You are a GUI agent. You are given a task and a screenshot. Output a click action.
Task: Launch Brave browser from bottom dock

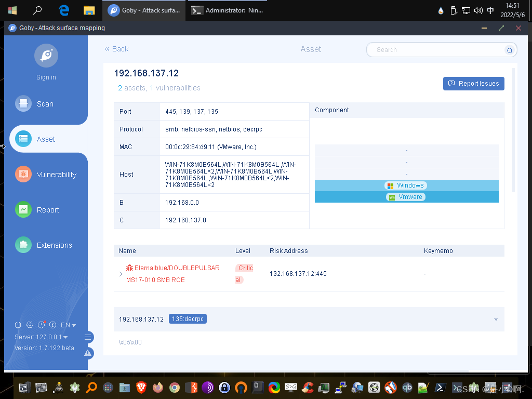141,387
